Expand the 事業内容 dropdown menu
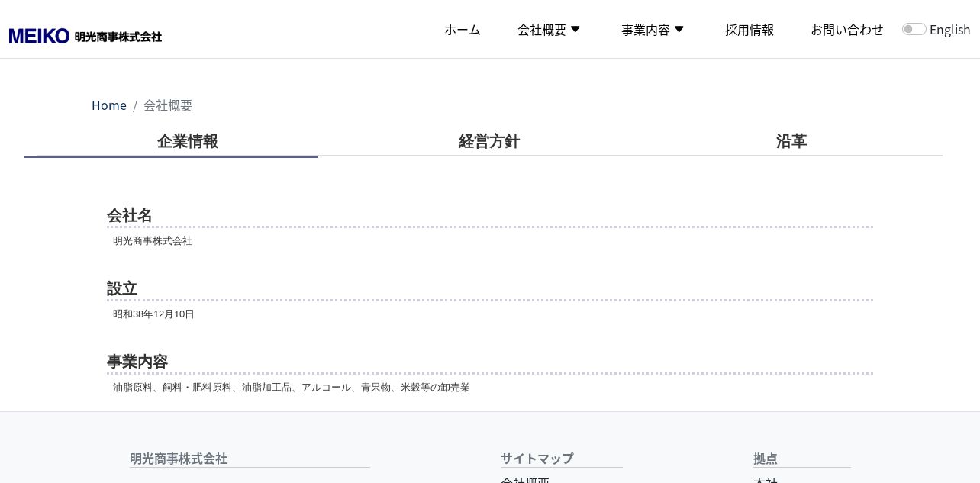Image resolution: width=980 pixels, height=483 pixels. (653, 30)
